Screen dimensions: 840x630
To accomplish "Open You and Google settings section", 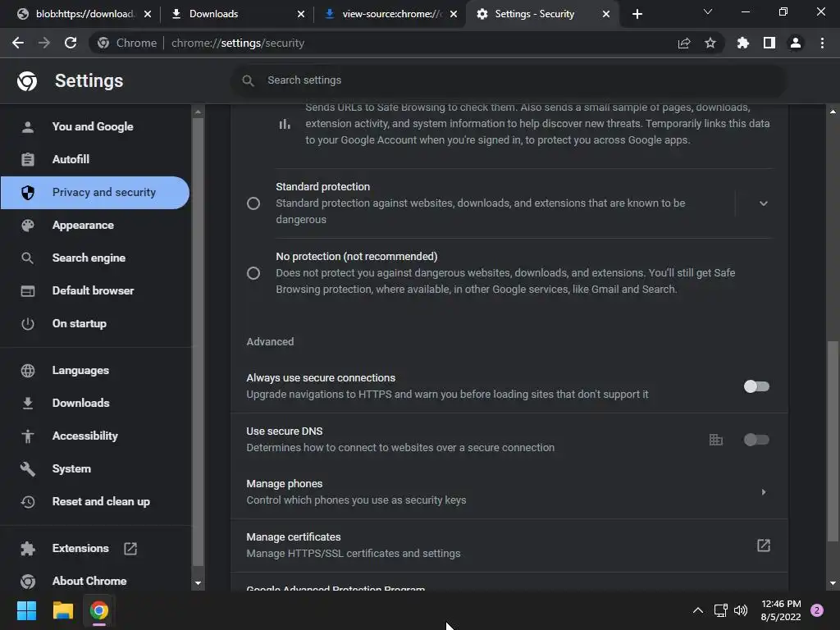I will click(x=95, y=127).
